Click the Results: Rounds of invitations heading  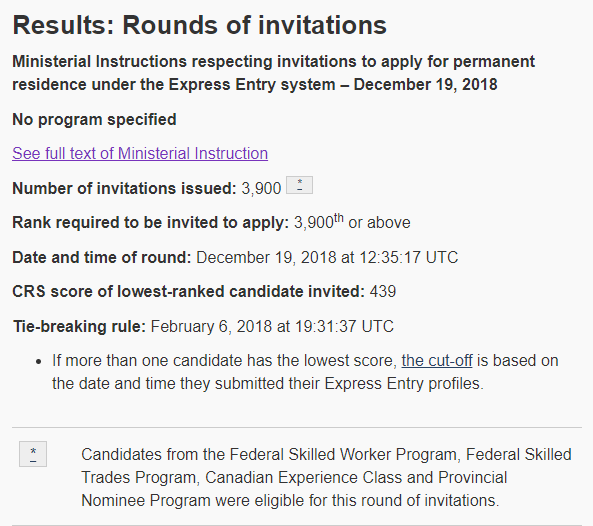pos(199,25)
